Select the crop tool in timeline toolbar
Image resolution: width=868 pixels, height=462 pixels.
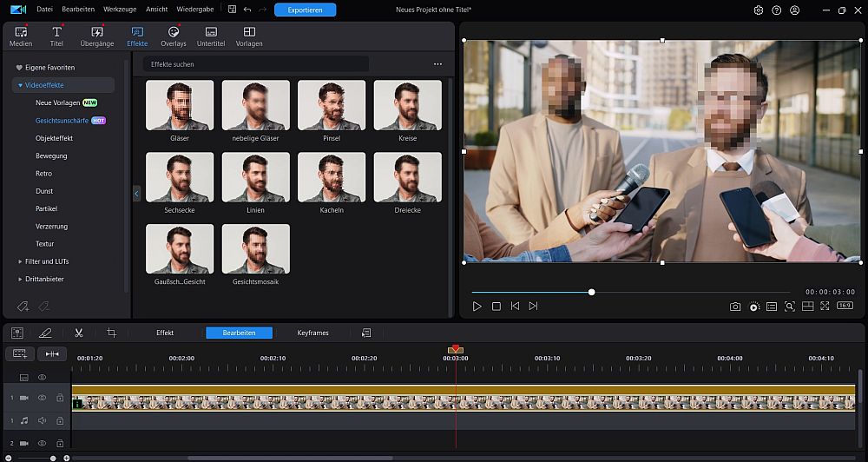111,333
